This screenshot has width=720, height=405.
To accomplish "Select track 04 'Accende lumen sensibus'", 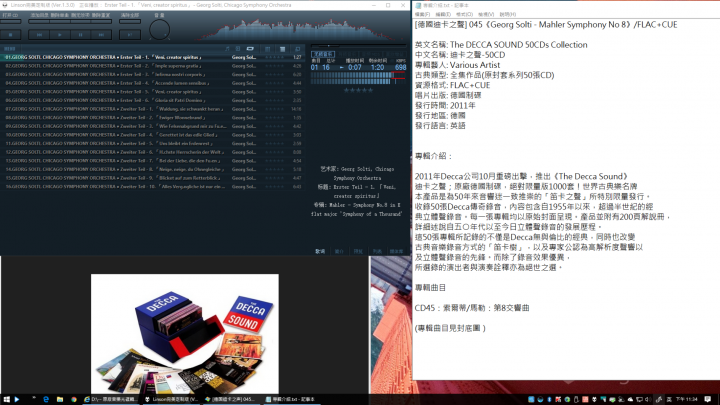I will 152,83.
